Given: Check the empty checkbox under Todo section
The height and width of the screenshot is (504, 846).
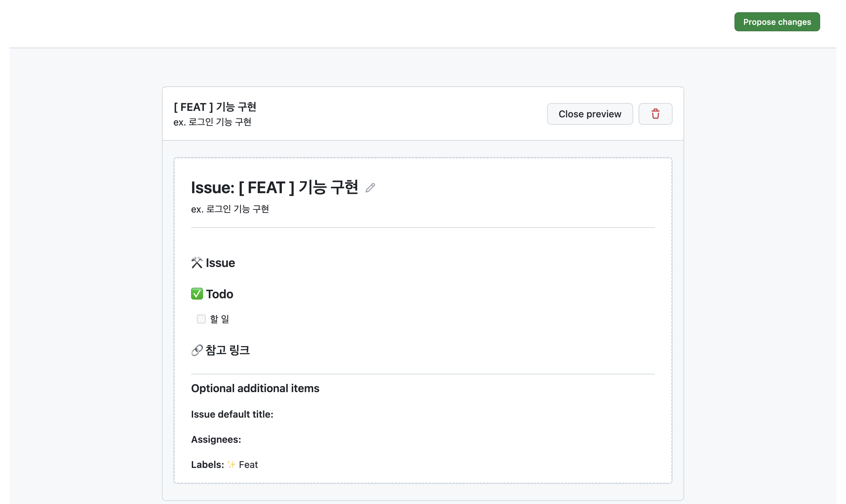Looking at the screenshot, I should (x=201, y=319).
